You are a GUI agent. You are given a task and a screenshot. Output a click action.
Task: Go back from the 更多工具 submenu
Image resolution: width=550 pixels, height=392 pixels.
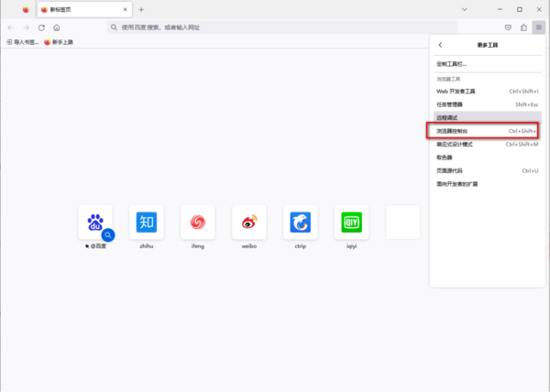pyautogui.click(x=440, y=45)
